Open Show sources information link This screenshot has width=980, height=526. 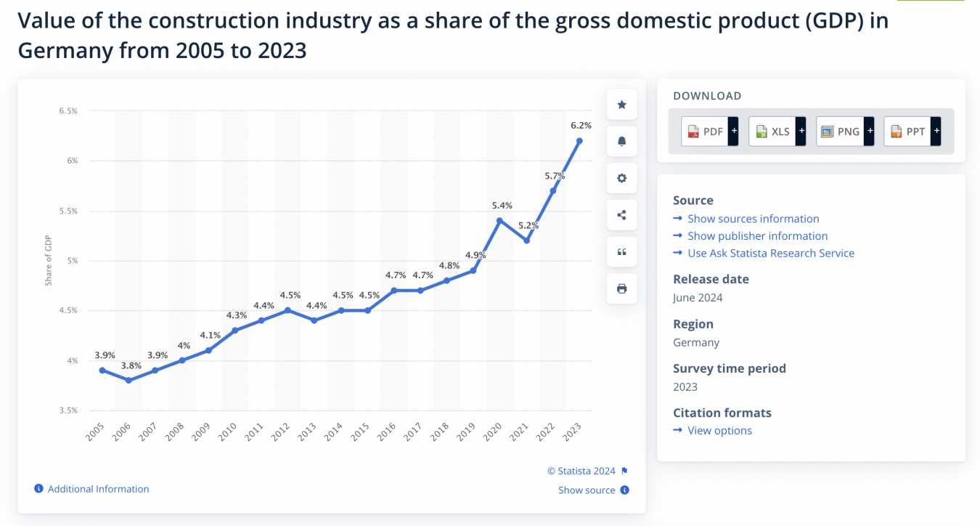[x=753, y=219]
